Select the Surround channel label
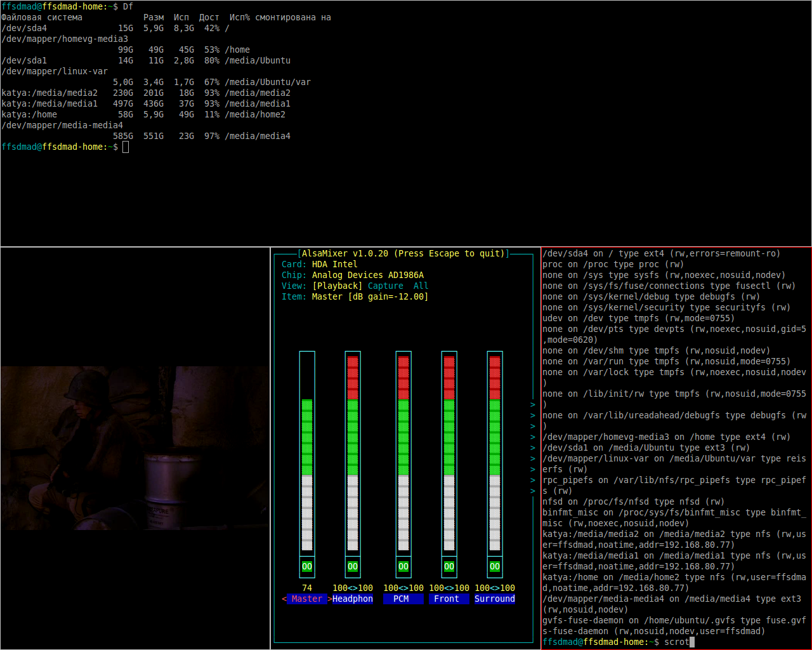 point(495,599)
